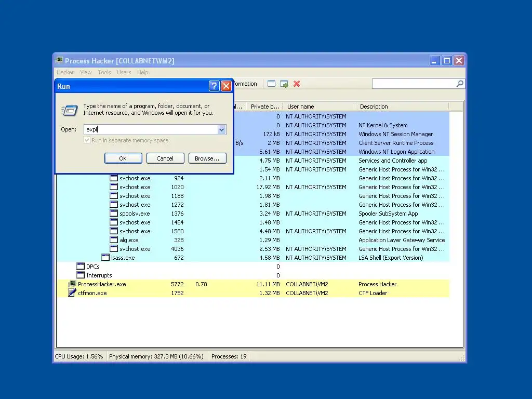The image size is (532, 399).
Task: Click the Process Hacker title bar icon
Action: coord(59,60)
